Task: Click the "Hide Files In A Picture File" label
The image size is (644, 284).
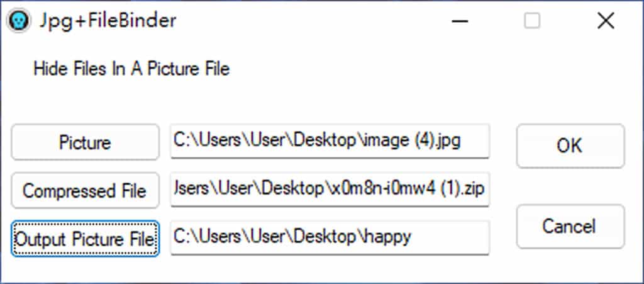Action: (131, 69)
